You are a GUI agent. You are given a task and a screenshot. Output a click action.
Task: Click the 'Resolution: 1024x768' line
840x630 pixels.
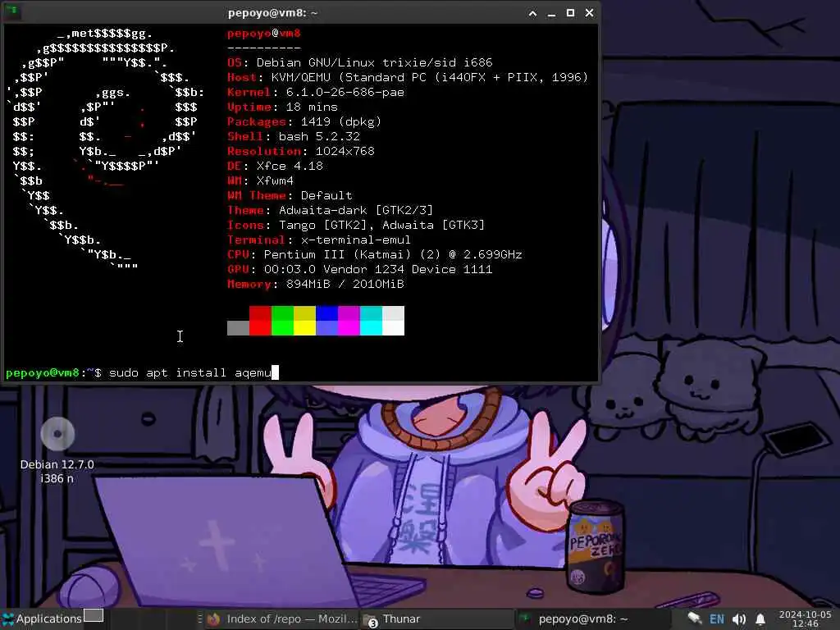pos(301,151)
